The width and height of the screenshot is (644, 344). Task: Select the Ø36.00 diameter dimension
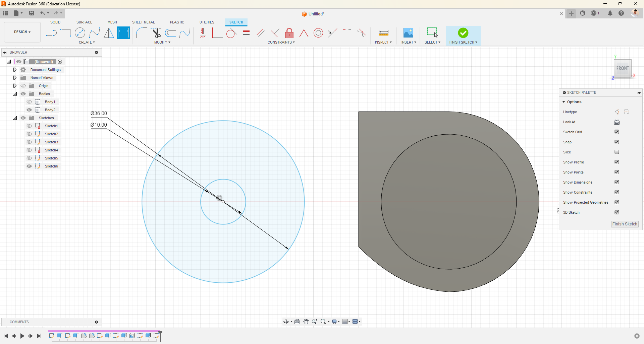pyautogui.click(x=99, y=114)
